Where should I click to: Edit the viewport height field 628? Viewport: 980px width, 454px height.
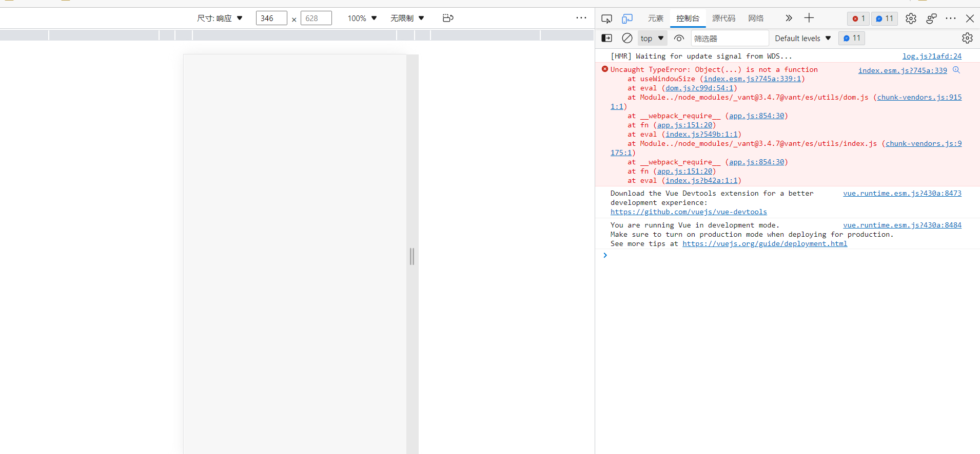(316, 18)
